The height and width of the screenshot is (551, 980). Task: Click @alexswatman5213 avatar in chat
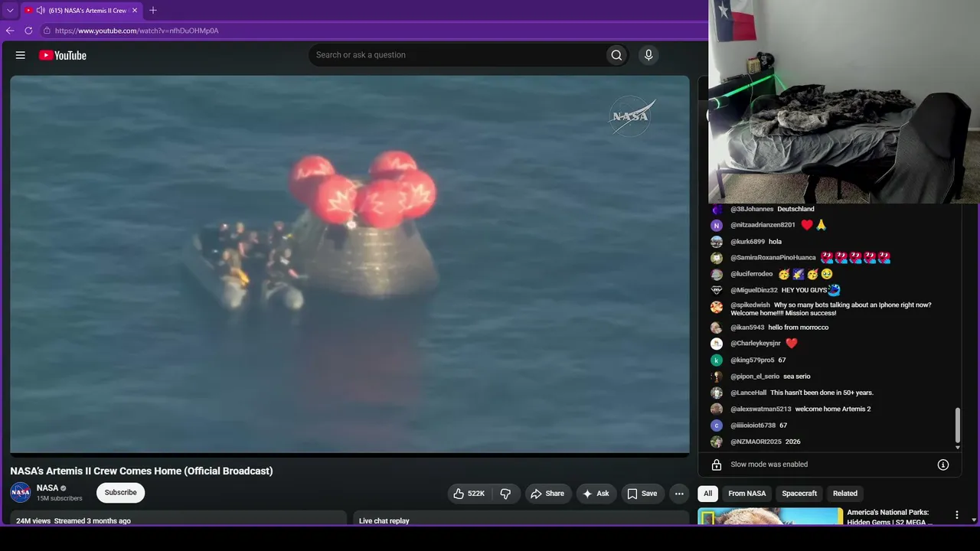tap(717, 409)
